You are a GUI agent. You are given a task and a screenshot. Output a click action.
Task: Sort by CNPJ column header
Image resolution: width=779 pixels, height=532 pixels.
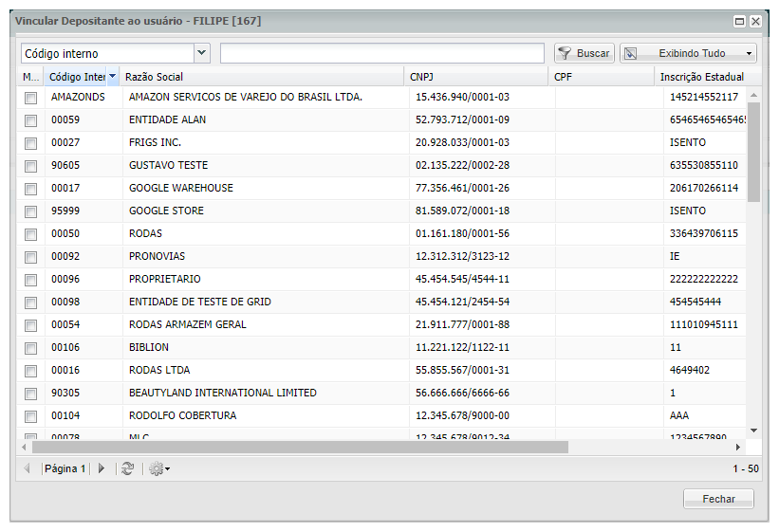point(476,77)
